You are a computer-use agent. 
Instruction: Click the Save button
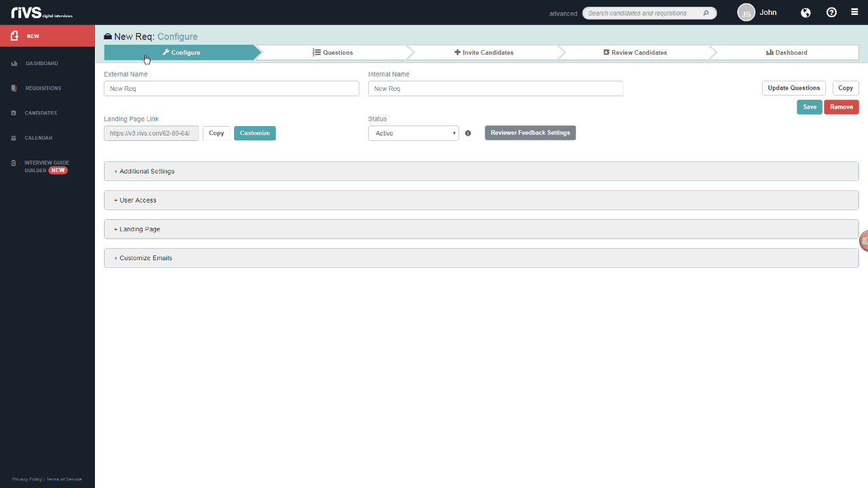[x=810, y=107]
